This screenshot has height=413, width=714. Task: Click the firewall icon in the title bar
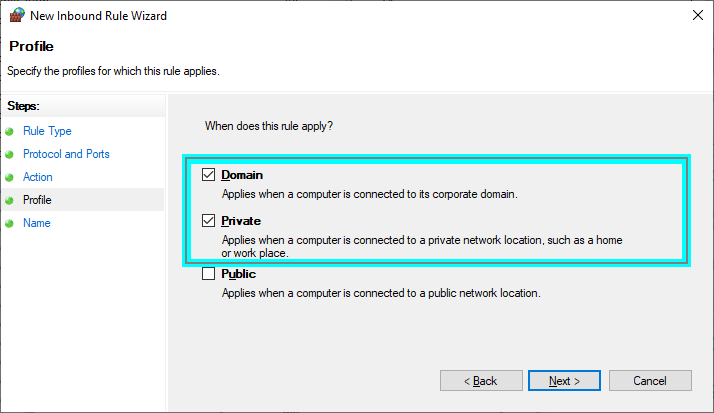point(16,15)
